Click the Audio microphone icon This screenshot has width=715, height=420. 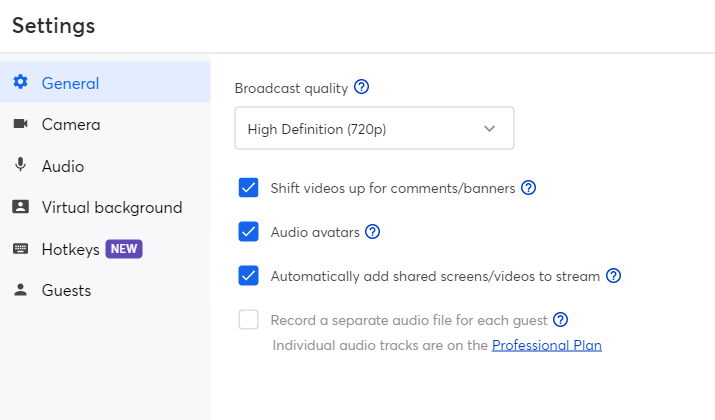tap(21, 165)
